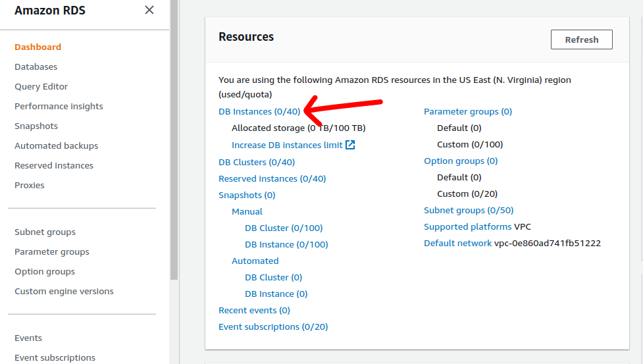Viewport: 643px width, 364px height.
Task: Open automated DB Instance (0) snapshots
Action: tap(276, 294)
